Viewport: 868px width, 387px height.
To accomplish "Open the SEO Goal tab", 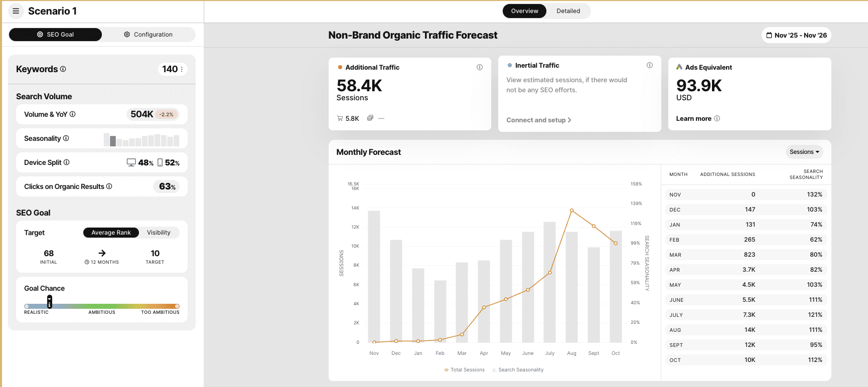I will pos(55,35).
